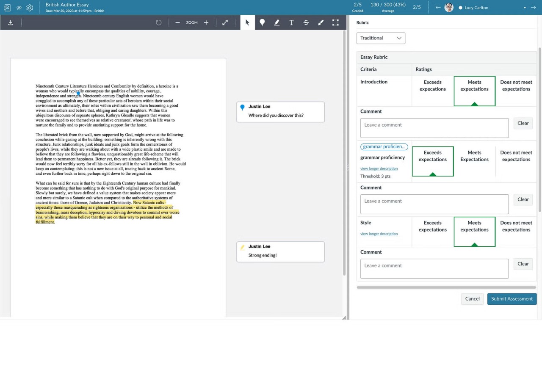The width and height of the screenshot is (542, 392).
Task: Select the strikeout annotation tool
Action: click(306, 22)
